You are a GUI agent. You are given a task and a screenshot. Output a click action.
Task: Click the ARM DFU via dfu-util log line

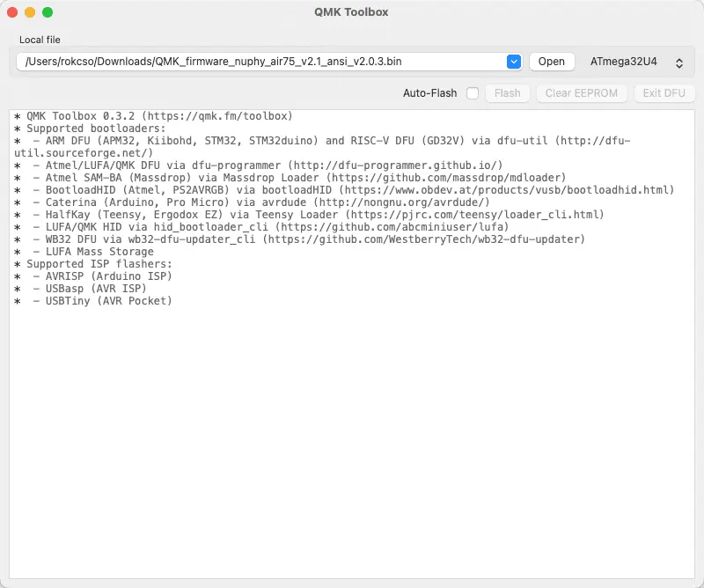coord(322,147)
